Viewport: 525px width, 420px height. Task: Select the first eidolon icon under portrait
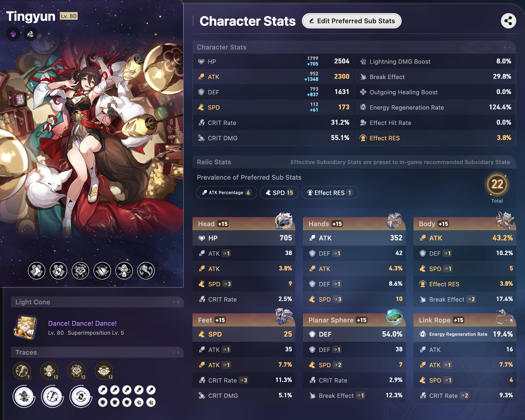pos(37,271)
